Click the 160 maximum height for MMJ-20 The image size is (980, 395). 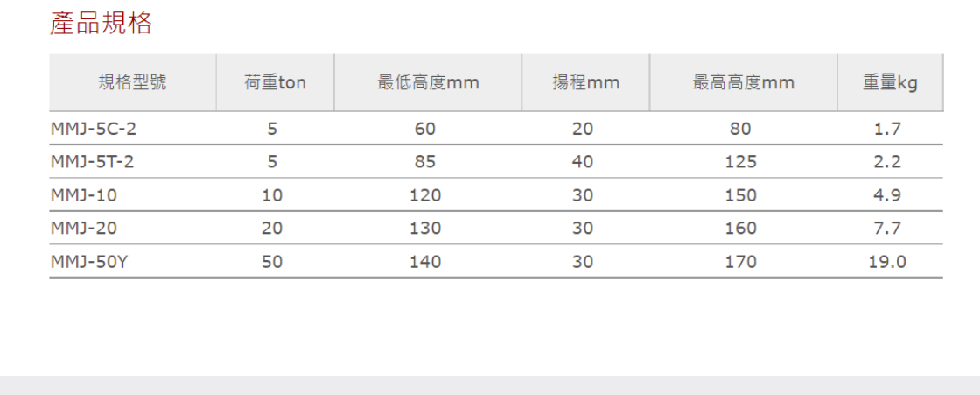(x=740, y=229)
